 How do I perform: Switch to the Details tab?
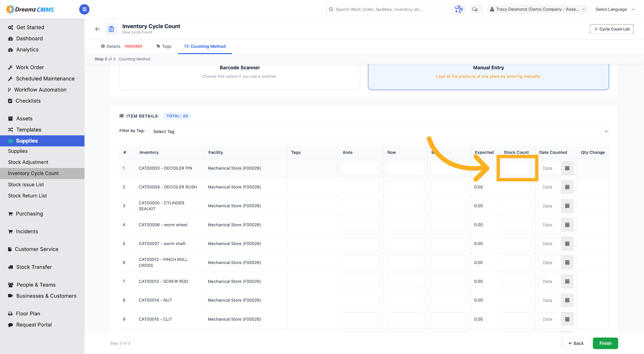(x=121, y=46)
